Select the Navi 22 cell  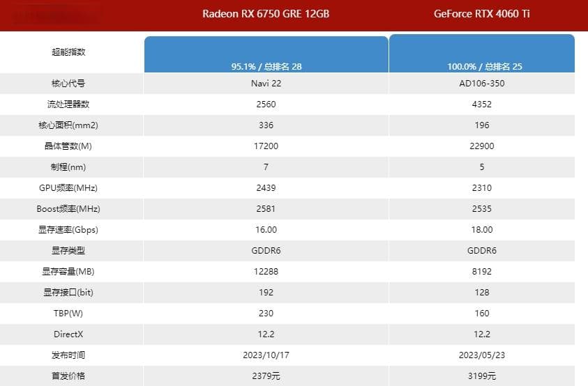pos(266,83)
